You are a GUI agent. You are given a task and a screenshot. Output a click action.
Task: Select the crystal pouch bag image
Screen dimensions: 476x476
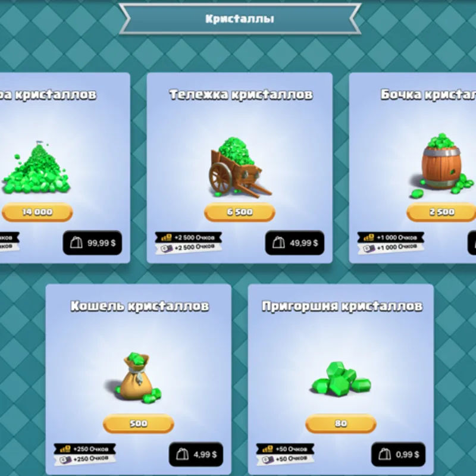point(138,378)
